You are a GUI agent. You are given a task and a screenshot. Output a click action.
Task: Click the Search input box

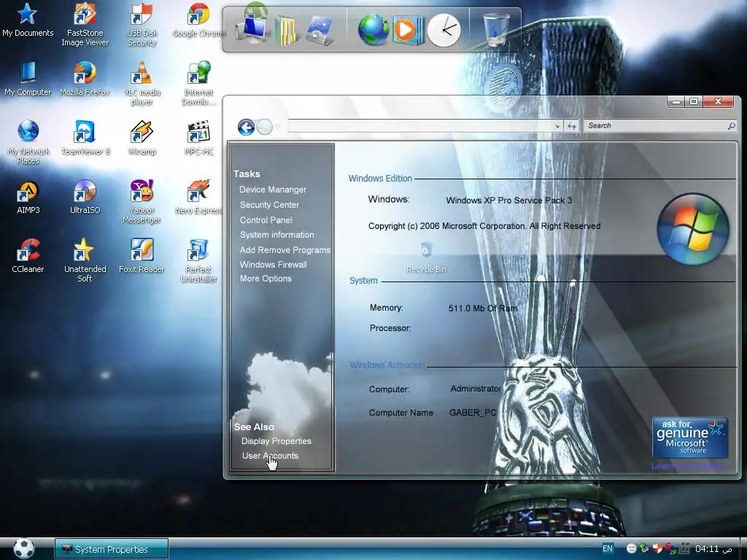tap(656, 125)
